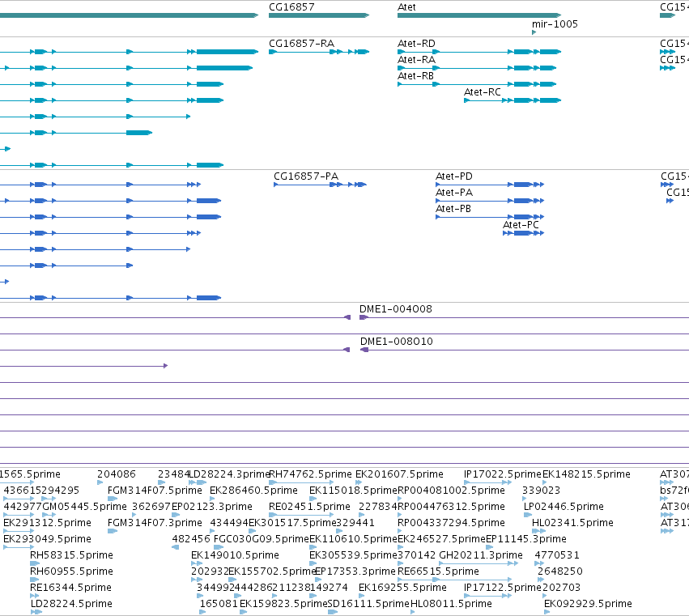Open CDS feature Atet-PD
The height and width of the screenshot is (616, 689).
tap(490, 185)
